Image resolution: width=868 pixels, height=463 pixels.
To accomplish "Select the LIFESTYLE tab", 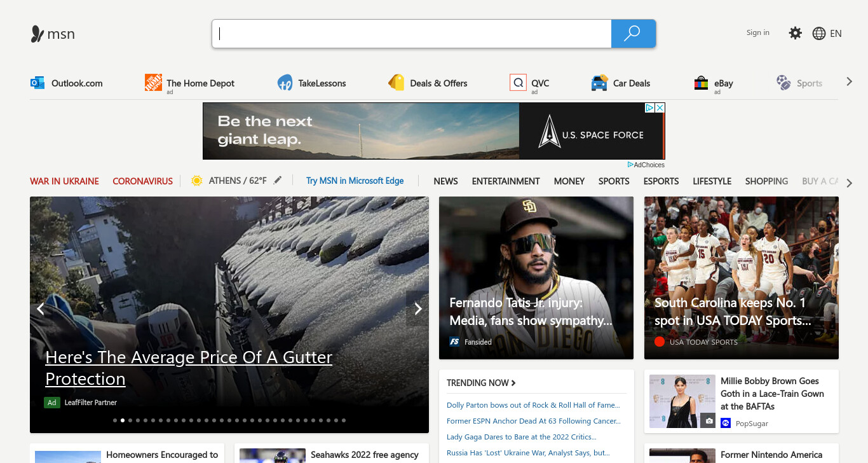I will click(x=712, y=181).
